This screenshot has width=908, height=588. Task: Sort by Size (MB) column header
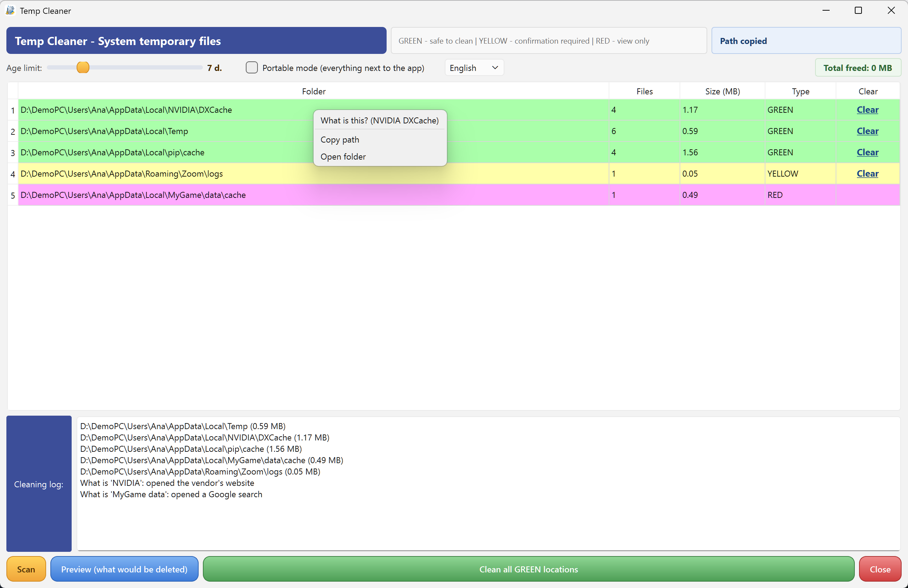point(722,91)
